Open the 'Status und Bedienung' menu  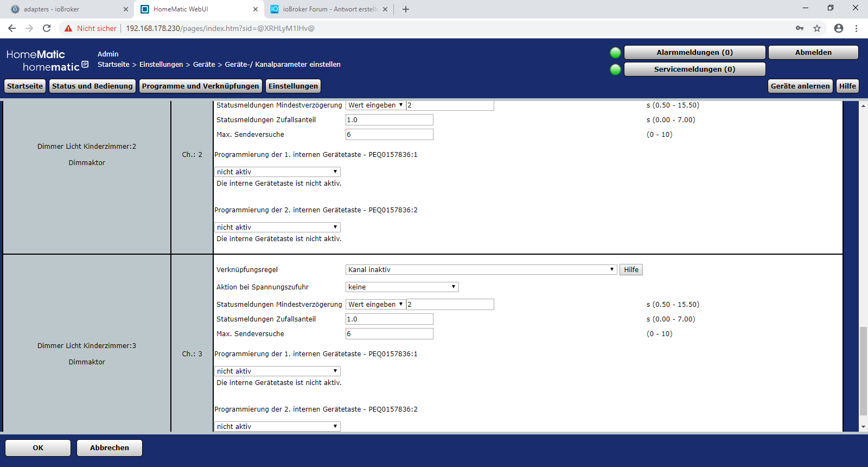92,86
